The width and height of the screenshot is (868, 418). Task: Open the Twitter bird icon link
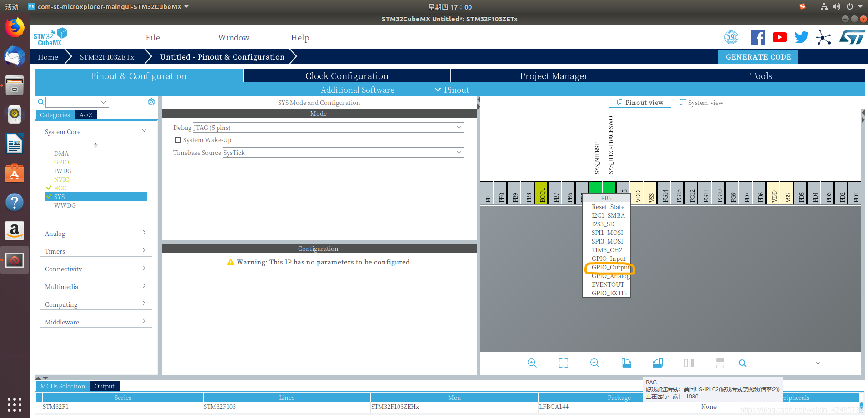(802, 37)
